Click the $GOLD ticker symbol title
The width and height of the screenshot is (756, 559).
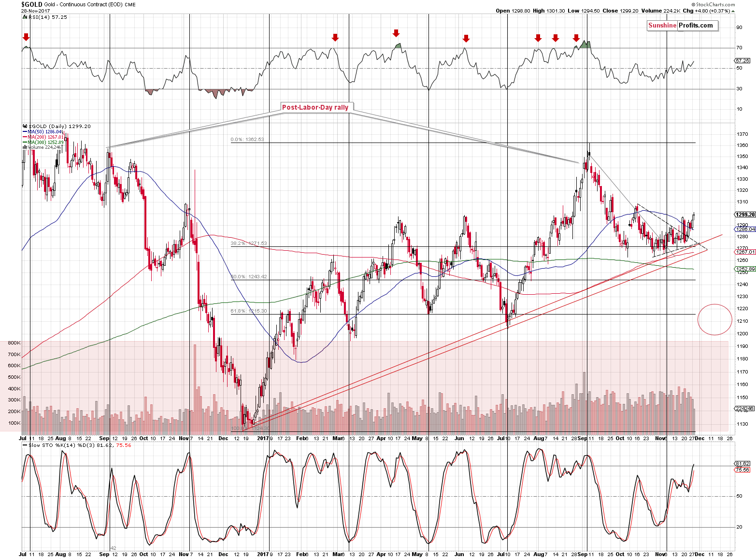[x=31, y=4]
